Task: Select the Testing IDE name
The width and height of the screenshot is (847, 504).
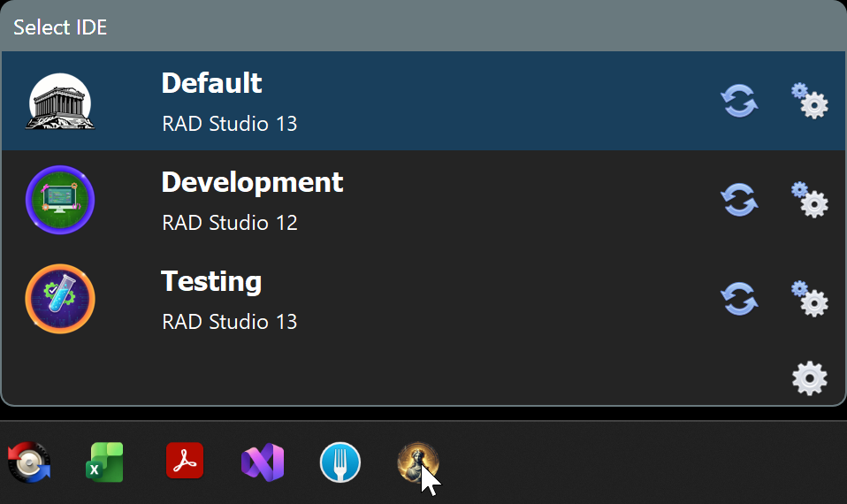Action: click(211, 283)
